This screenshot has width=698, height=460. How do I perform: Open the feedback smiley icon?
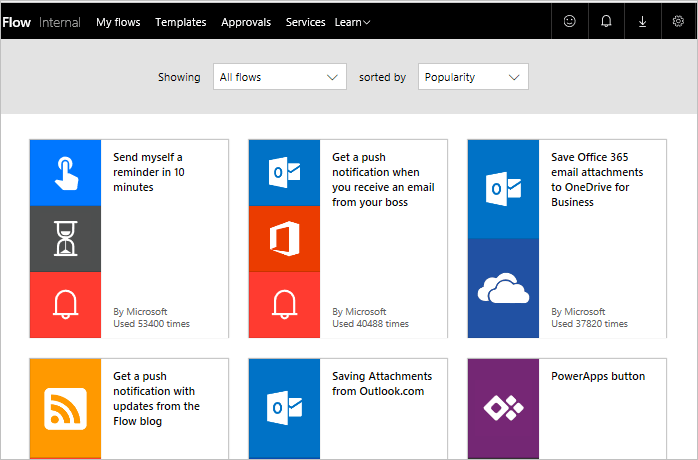pos(569,21)
